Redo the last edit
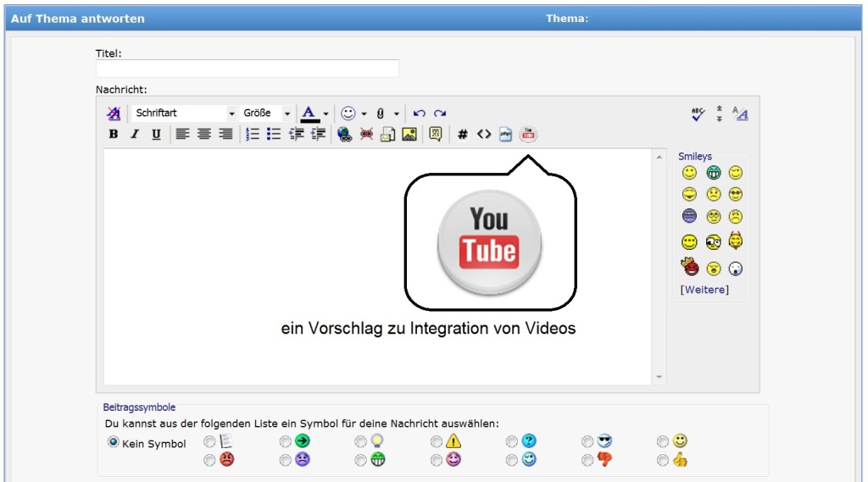868x482 pixels. (x=440, y=114)
